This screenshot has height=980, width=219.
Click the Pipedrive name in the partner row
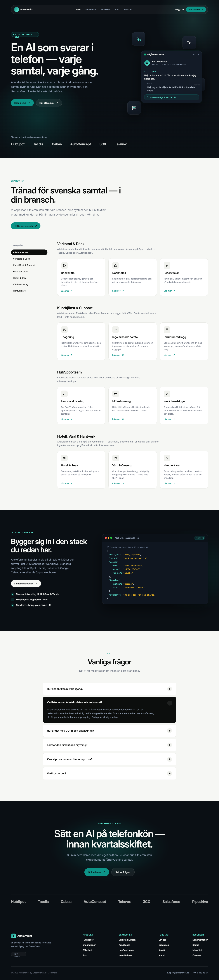pos(200,902)
